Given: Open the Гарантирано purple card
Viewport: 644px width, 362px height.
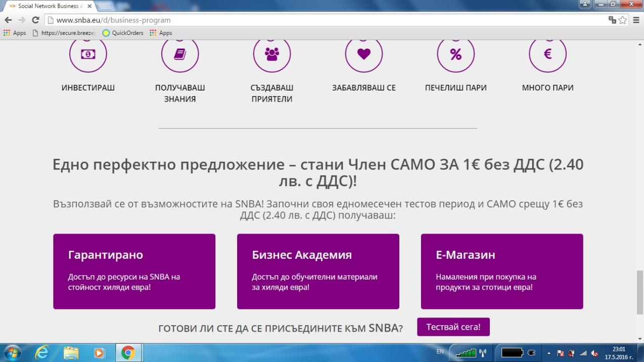Looking at the screenshot, I should [x=134, y=271].
